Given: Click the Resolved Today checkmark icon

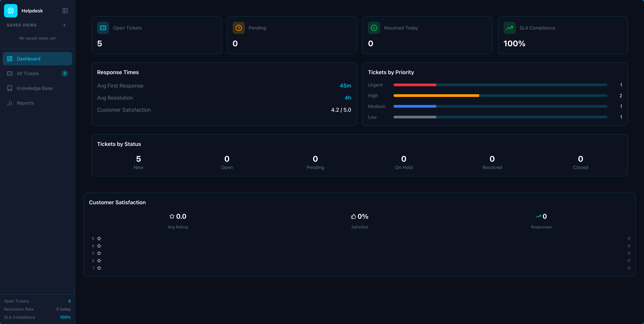Looking at the screenshot, I should (x=374, y=28).
